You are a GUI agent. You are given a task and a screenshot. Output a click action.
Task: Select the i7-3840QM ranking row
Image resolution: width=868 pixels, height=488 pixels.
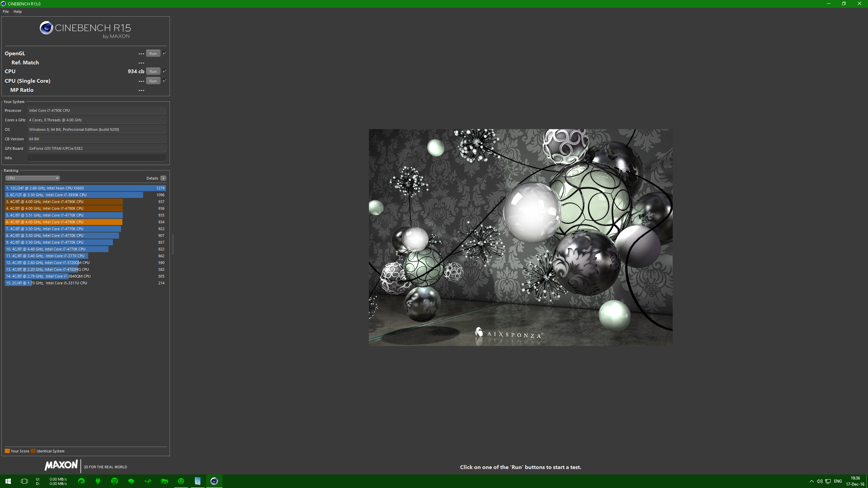pos(85,276)
